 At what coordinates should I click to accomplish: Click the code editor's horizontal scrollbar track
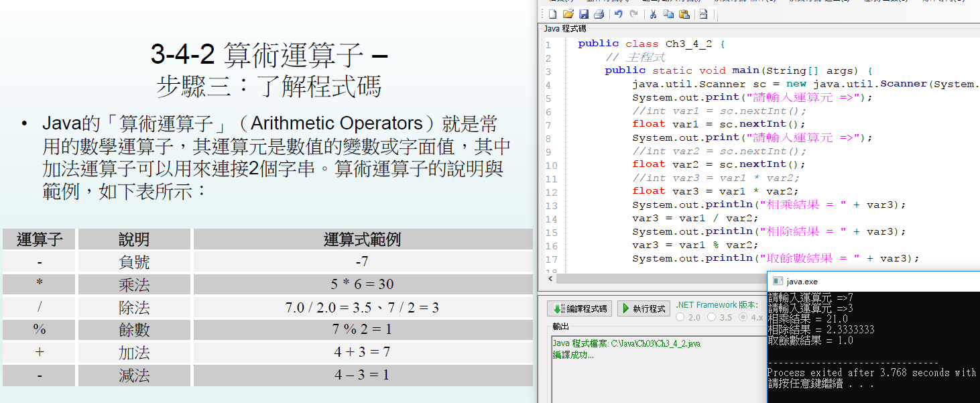657,278
